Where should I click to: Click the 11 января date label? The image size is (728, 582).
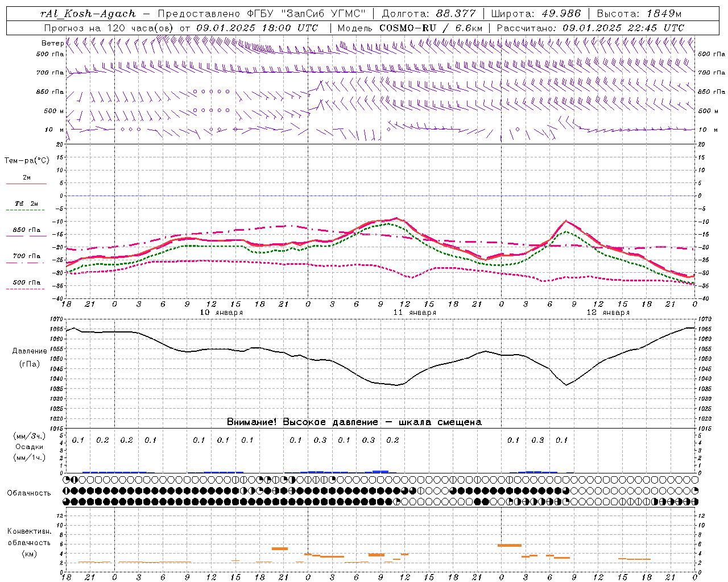pos(415,313)
